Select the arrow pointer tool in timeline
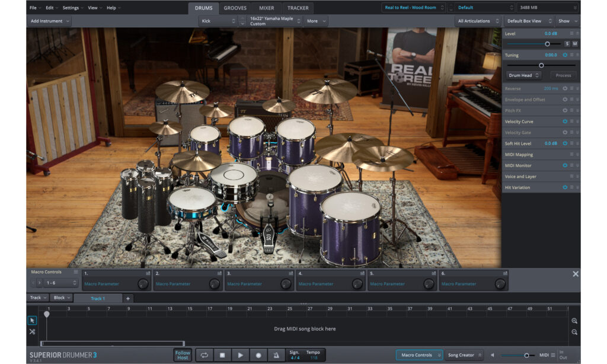This screenshot has width=607, height=364. (x=32, y=320)
